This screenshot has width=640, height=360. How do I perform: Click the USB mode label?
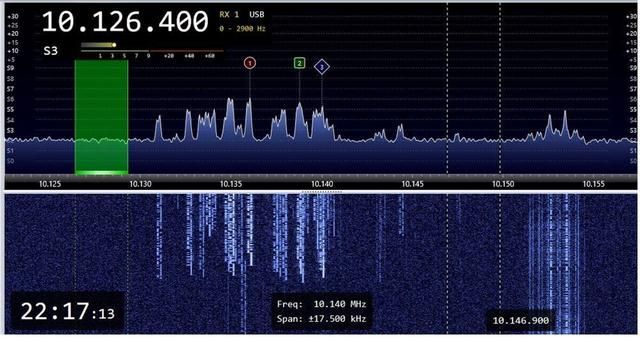257,15
